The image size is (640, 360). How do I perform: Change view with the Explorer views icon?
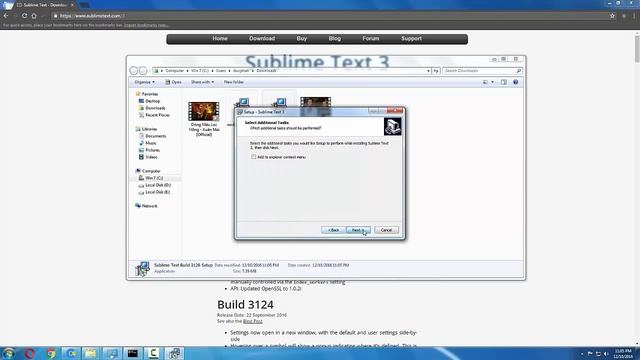pyautogui.click(x=485, y=82)
